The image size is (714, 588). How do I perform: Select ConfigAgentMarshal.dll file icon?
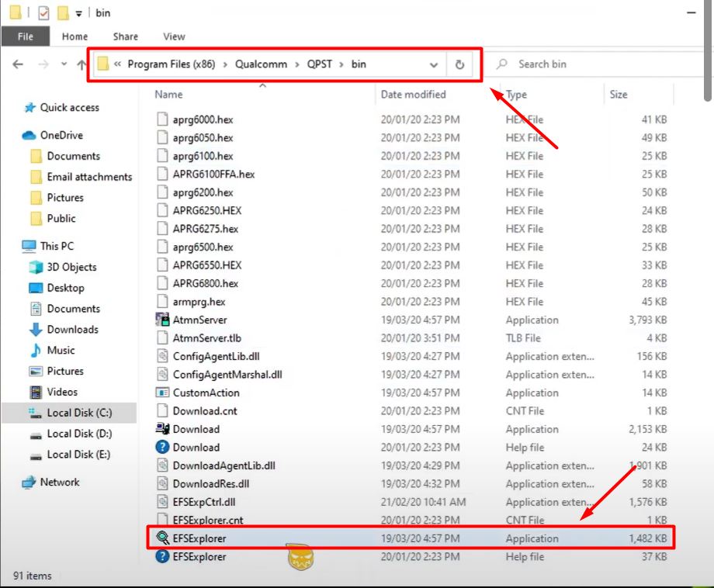(x=162, y=374)
